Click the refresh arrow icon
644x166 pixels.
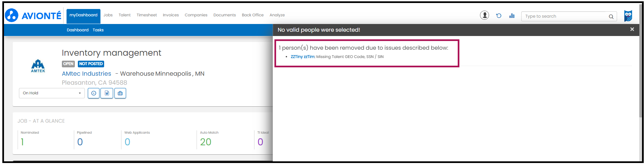pyautogui.click(x=499, y=16)
